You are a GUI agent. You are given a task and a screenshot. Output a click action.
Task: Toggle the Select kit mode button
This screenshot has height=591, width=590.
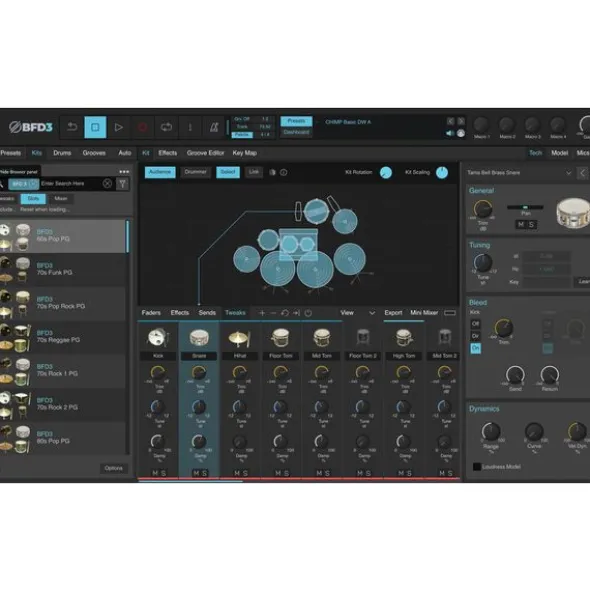click(228, 172)
